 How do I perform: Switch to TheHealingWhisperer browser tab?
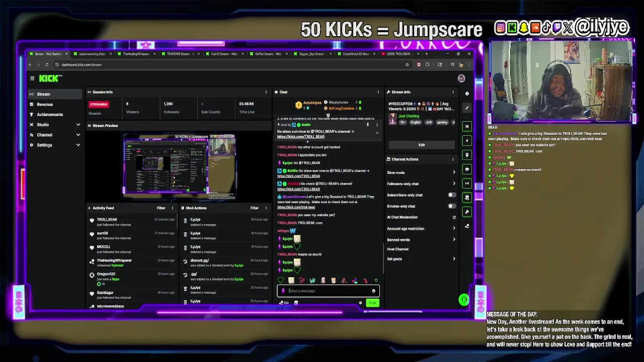pyautogui.click(x=136, y=54)
